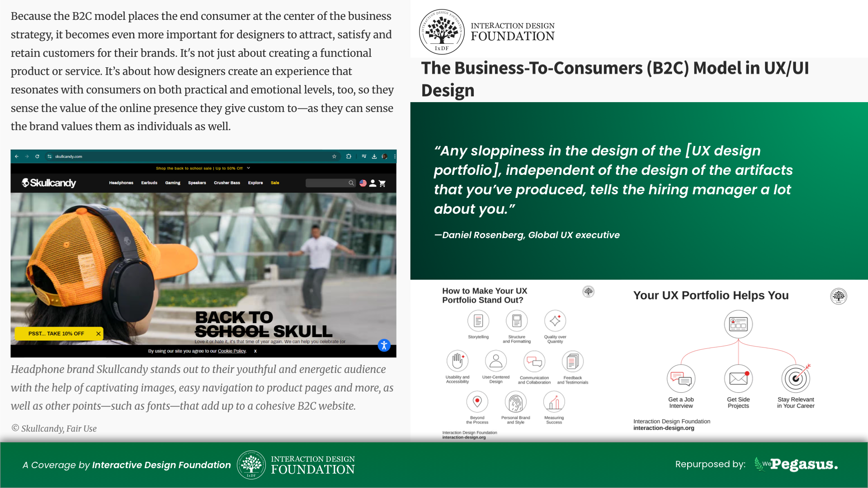
Task: Click 'A Coverage by Interactive Design Foundation' text
Action: (127, 465)
